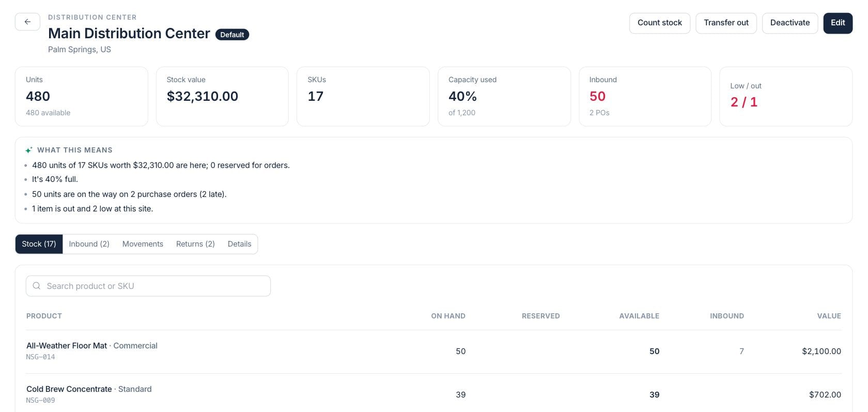Click the $2,100.00 value cell
Image resolution: width=868 pixels, height=412 pixels.
point(822,351)
